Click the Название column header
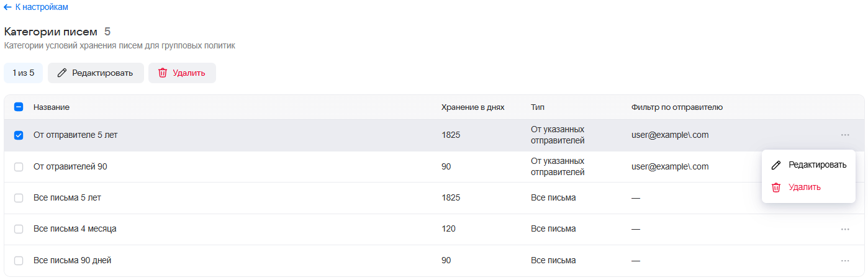This screenshot has width=868, height=280. 52,107
